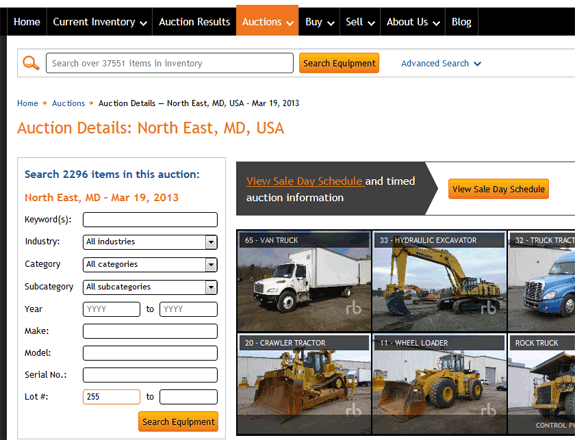Click the orange magnifier search icon
575x440 pixels.
coord(31,63)
